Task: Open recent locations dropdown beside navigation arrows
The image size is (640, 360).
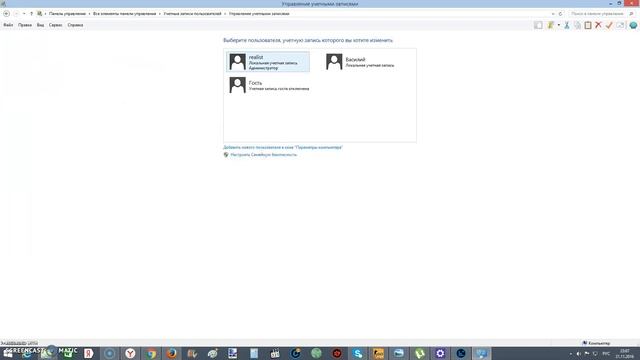Action: tap(24, 13)
